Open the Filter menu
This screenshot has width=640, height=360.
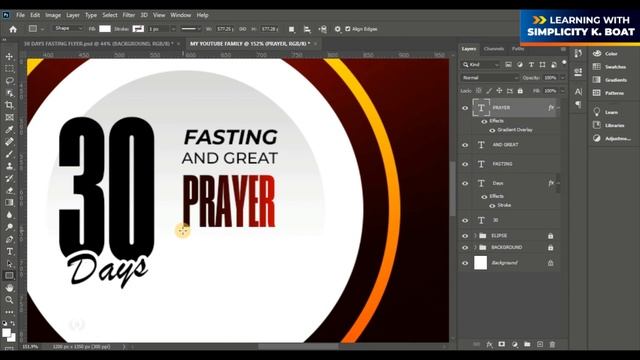pyautogui.click(x=129, y=15)
